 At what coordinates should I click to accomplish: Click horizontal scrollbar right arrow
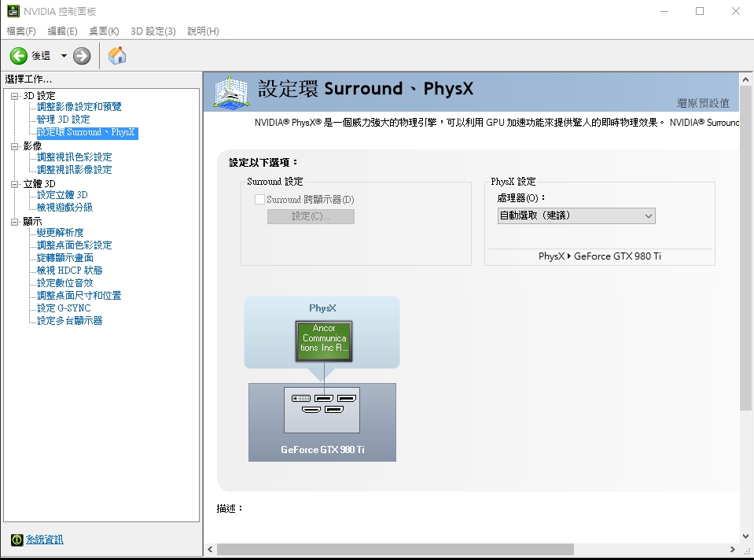pyautogui.click(x=732, y=549)
